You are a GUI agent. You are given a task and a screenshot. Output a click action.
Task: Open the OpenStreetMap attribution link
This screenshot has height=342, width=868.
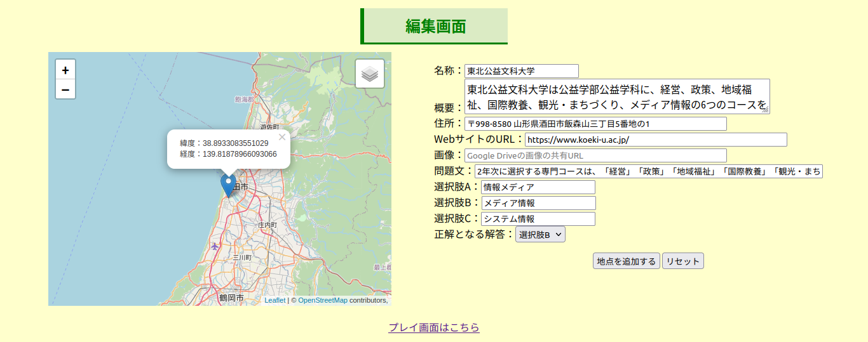(x=323, y=300)
